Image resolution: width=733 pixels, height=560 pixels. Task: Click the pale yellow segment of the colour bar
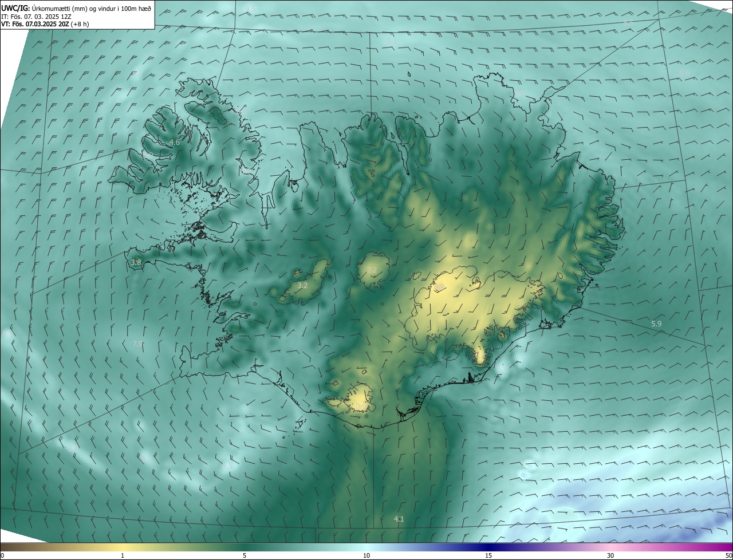tap(123, 547)
